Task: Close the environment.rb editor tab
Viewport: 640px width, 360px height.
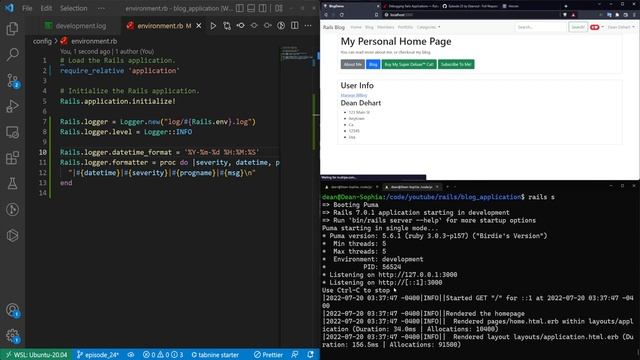Action: (199, 26)
